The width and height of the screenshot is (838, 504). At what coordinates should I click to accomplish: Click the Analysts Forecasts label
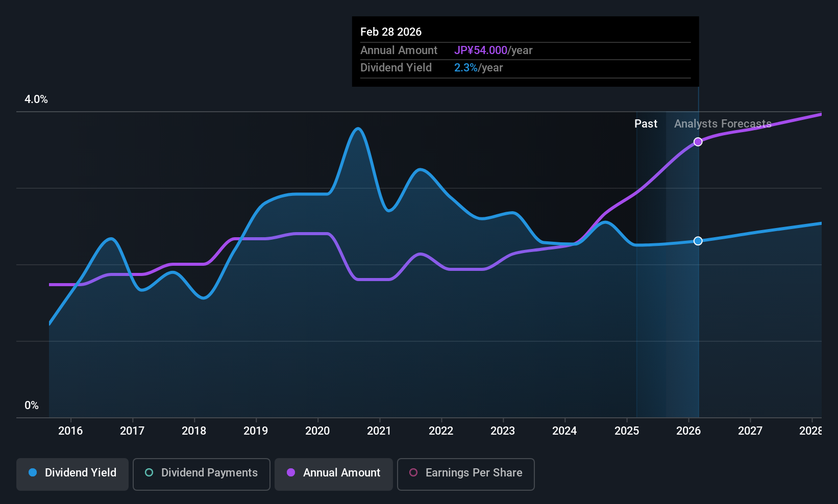(x=723, y=123)
